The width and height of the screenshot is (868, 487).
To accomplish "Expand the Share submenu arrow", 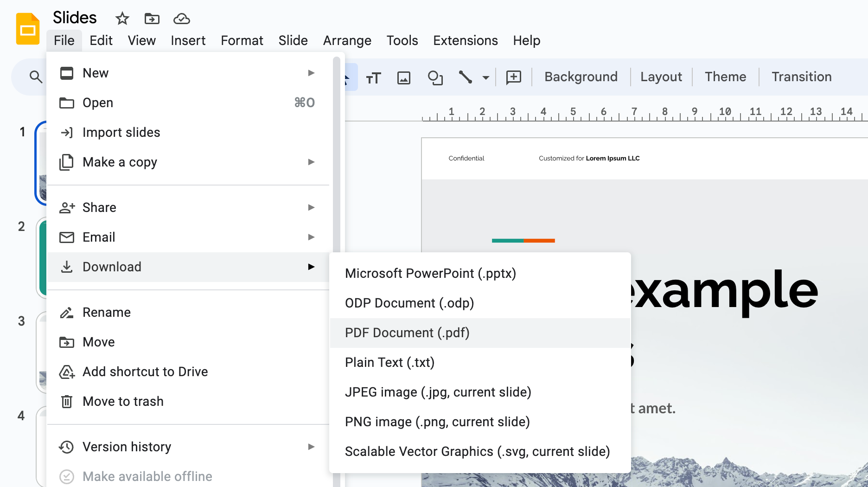I will click(311, 207).
